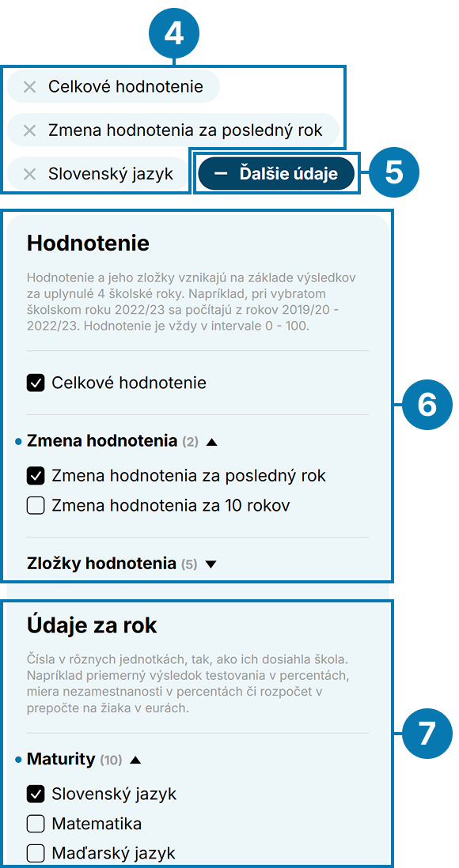Uncheck Slovenský jazyk checkbox under Maturity

click(x=36, y=794)
